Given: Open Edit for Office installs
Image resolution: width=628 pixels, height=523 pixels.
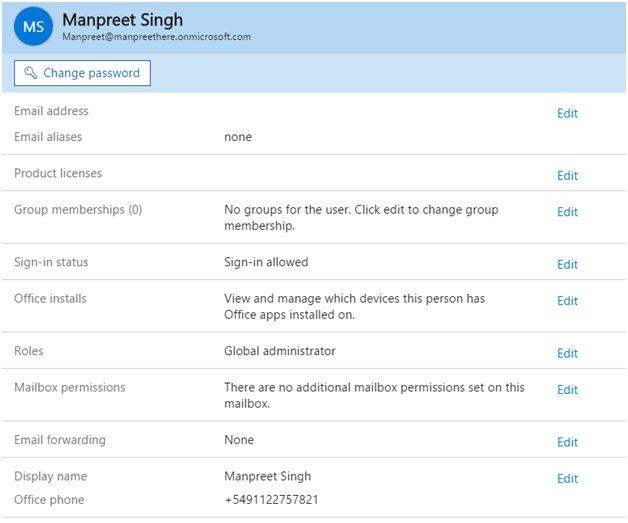Looking at the screenshot, I should click(x=567, y=301).
